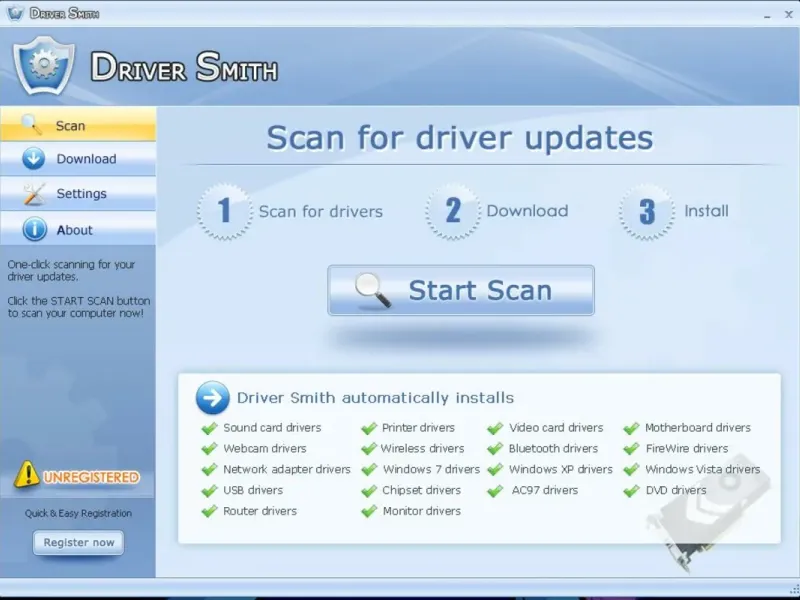Minimize the Driver Smith window
This screenshot has height=600, width=800.
(x=767, y=15)
